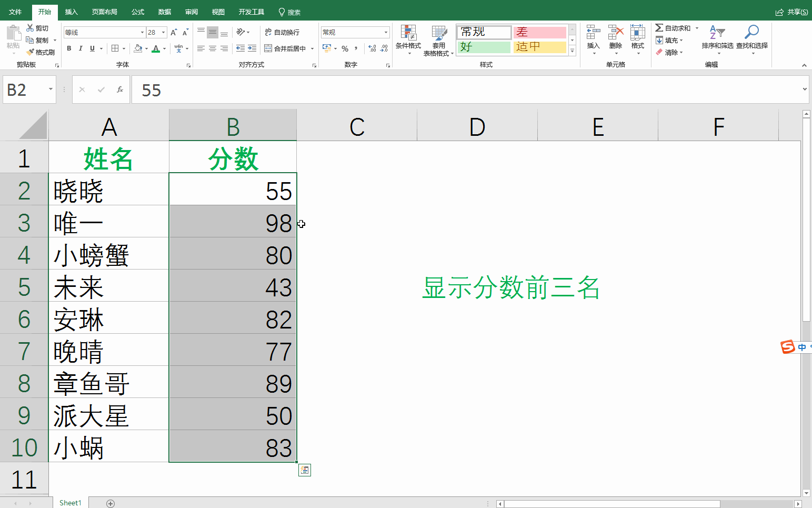Switch to the Insert (插入) tab
Viewport: 812px width, 508px height.
pos(71,12)
